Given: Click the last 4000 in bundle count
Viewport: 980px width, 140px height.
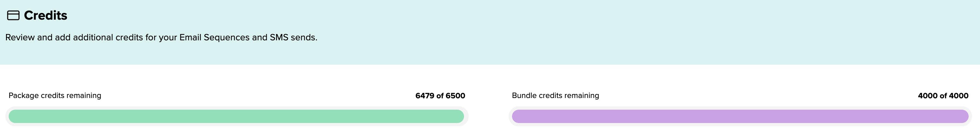Looking at the screenshot, I should [958, 96].
